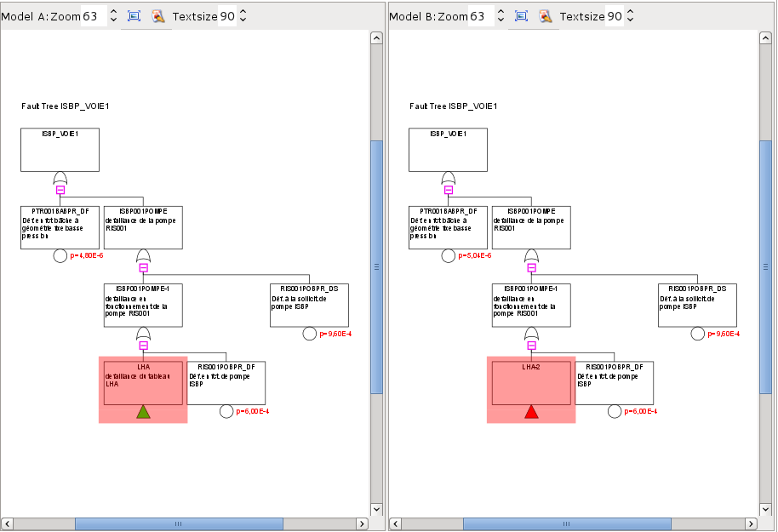Click Model A vertical scrollbar thumb
The image size is (778, 532).
[376, 267]
